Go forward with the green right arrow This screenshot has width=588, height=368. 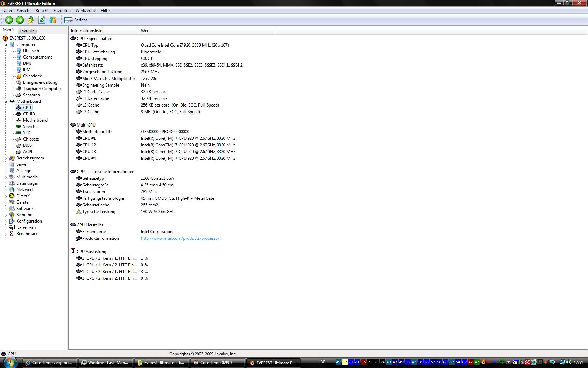(20, 20)
